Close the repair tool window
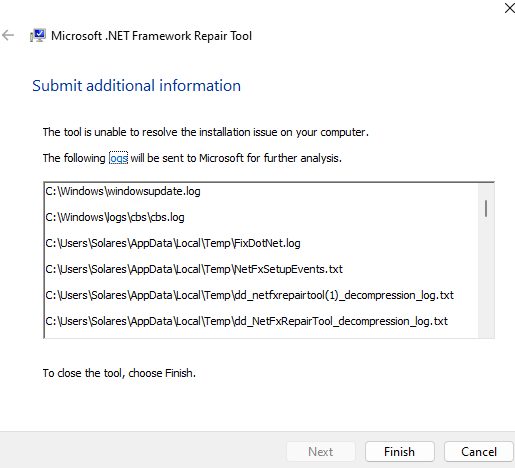515x468 pixels. point(509,8)
